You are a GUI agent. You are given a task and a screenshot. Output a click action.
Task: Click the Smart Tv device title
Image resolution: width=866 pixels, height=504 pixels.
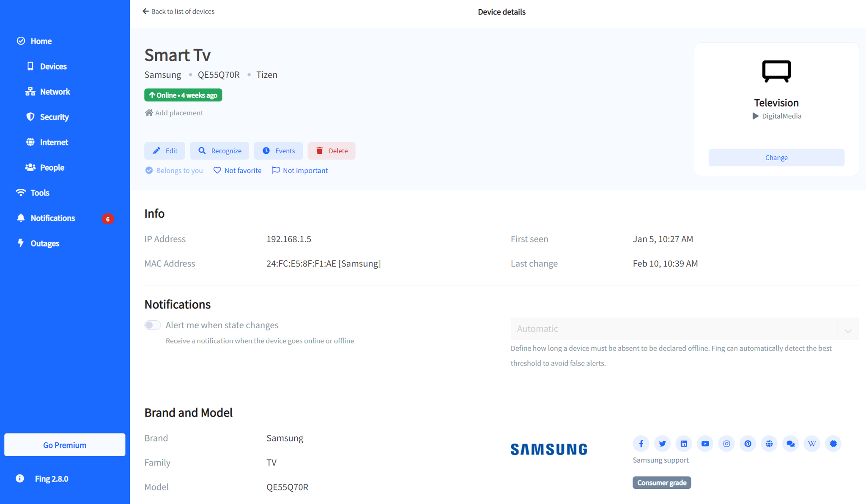coord(178,55)
